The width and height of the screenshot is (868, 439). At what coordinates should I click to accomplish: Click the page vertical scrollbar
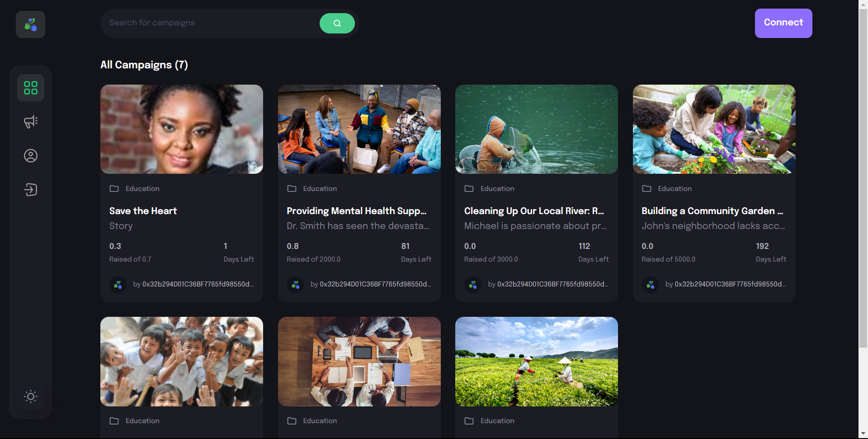pyautogui.click(x=863, y=178)
